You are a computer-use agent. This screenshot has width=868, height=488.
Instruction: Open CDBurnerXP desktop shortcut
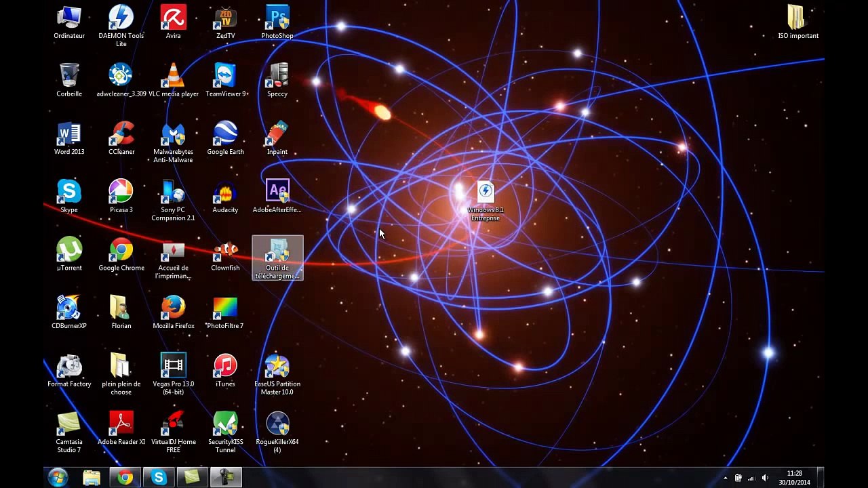click(69, 312)
